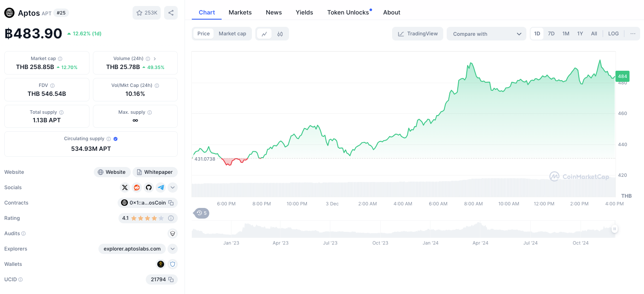Open the Compare with dropdown
Viewport: 644px width, 294px height.
point(486,34)
